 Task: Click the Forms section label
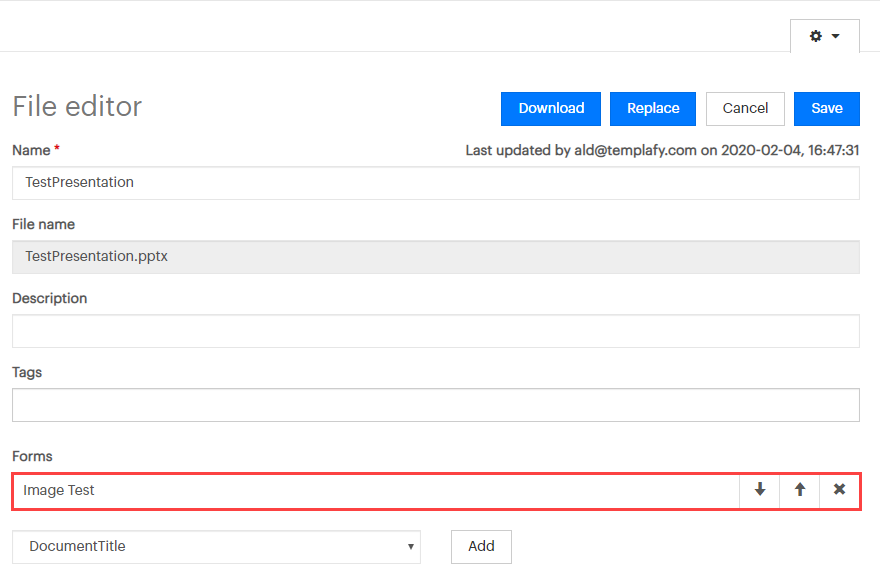pos(33,456)
